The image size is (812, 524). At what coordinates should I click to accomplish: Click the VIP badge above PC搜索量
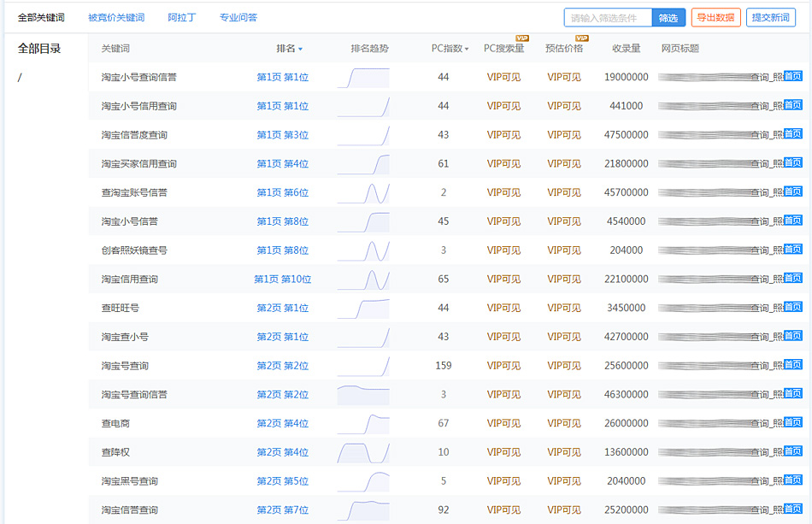[522, 38]
